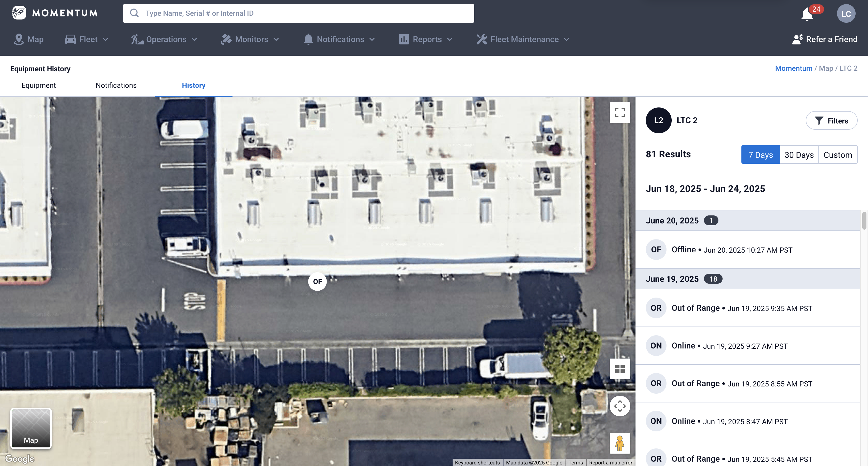Toggle fullscreen map view

(x=620, y=113)
